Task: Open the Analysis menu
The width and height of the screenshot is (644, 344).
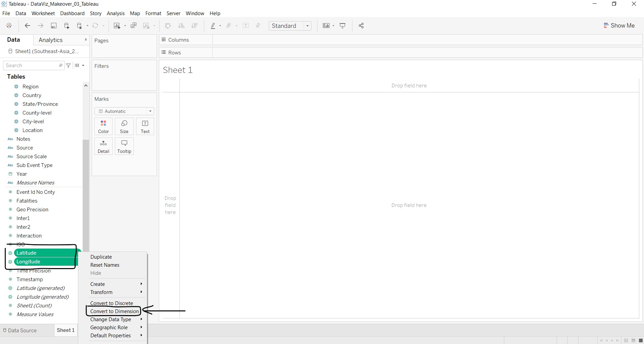Action: [116, 13]
